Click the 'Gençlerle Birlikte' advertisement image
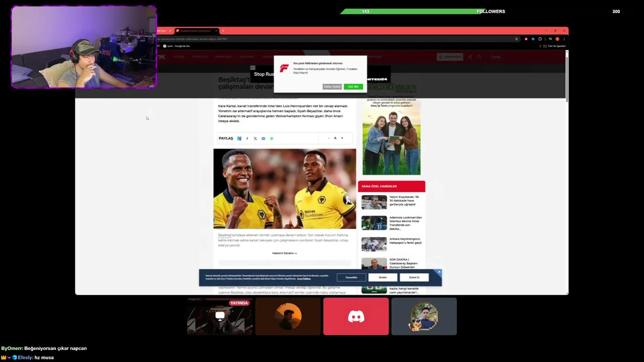The image size is (644, 362). [391, 130]
